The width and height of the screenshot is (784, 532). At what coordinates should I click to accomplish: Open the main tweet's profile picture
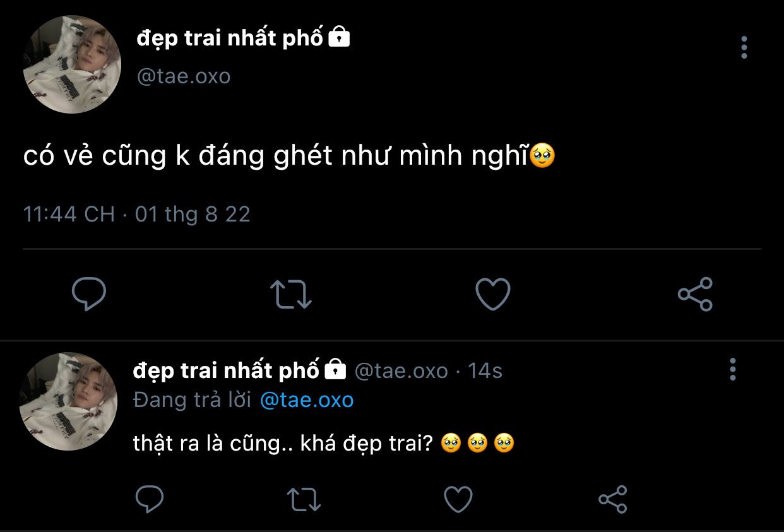[x=71, y=65]
